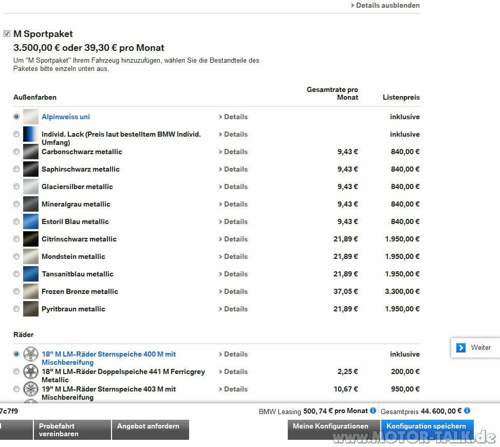Screen dimensions: 500x447
Task: Expand Details for Mineralgrau metallic
Action: click(233, 204)
